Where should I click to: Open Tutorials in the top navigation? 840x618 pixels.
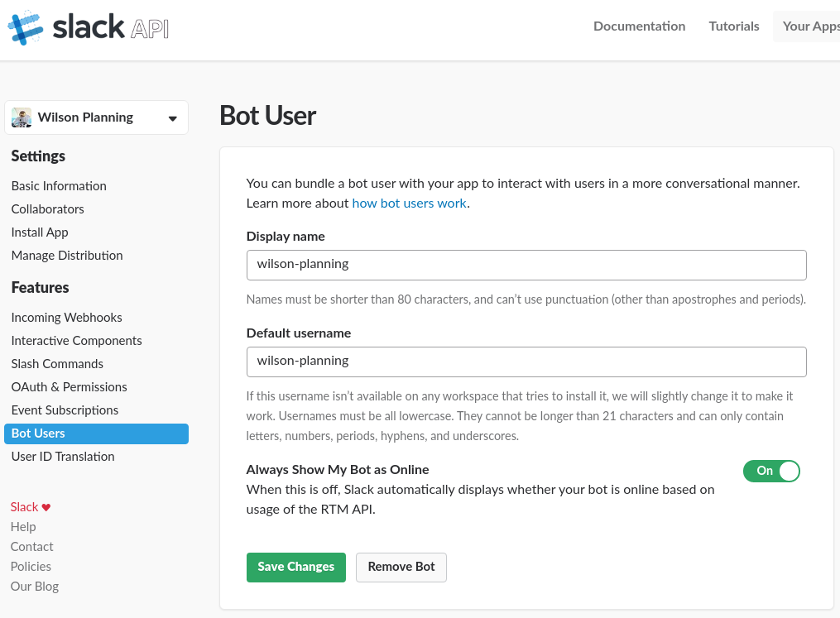point(733,26)
